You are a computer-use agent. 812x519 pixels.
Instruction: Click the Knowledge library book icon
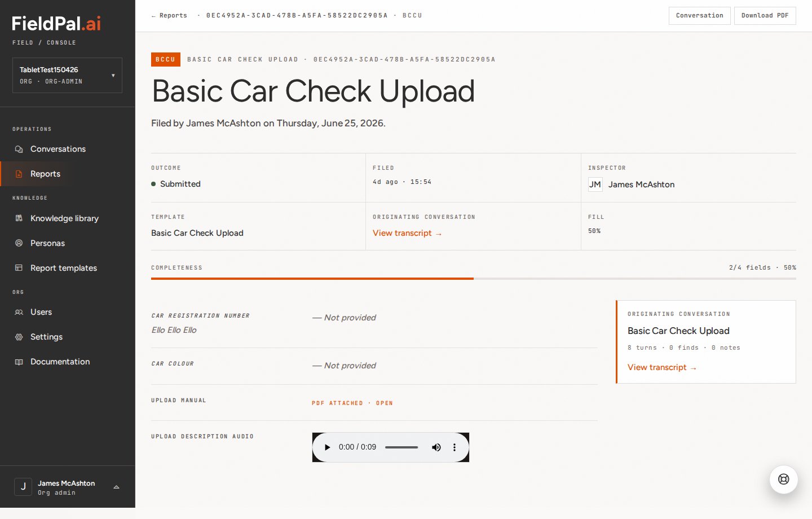coord(19,218)
